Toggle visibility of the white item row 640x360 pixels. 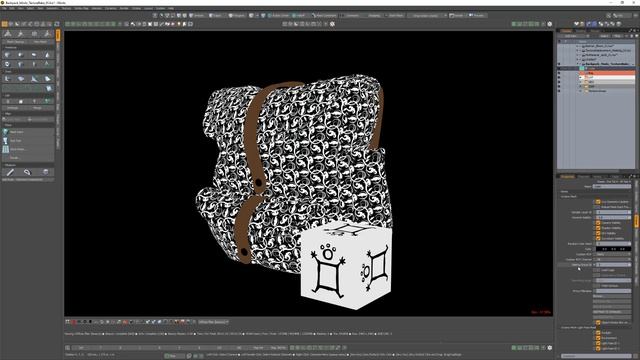559,77
